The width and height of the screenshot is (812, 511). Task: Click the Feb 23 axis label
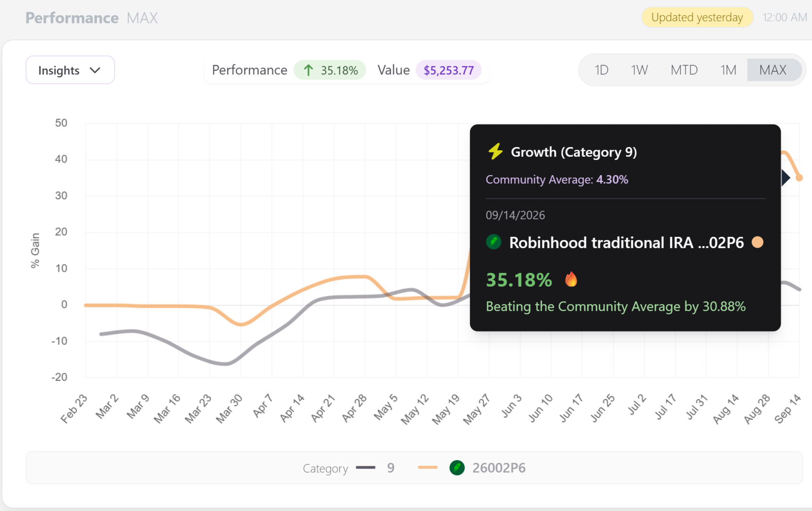75,408
